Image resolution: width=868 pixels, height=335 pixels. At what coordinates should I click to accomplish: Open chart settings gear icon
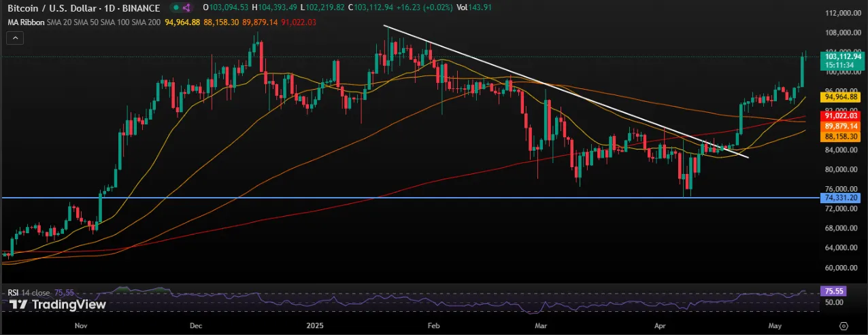[844, 325]
